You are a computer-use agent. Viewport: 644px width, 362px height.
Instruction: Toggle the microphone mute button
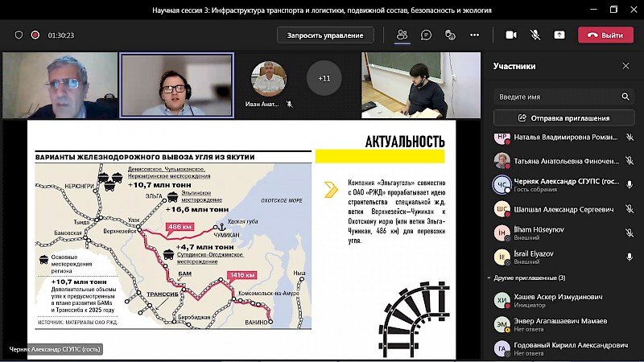535,35
